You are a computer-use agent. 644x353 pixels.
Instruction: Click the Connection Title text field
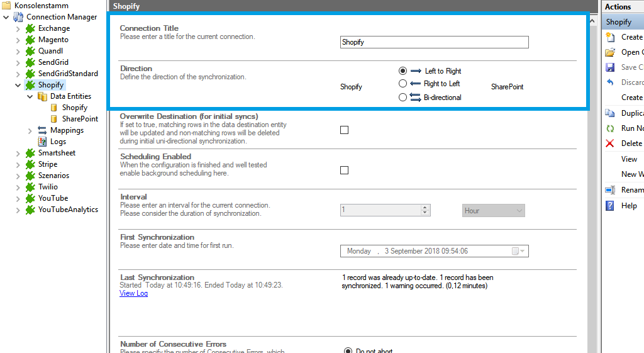coord(434,42)
